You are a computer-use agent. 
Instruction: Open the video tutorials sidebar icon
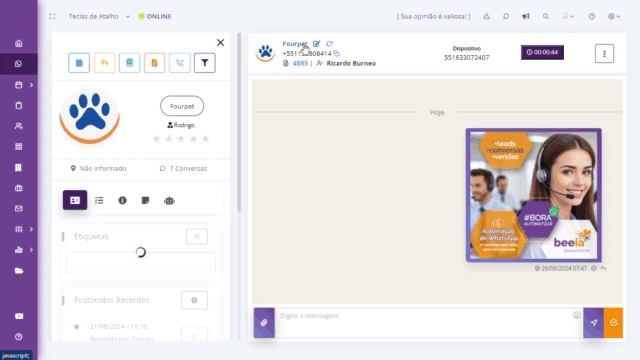(19, 316)
